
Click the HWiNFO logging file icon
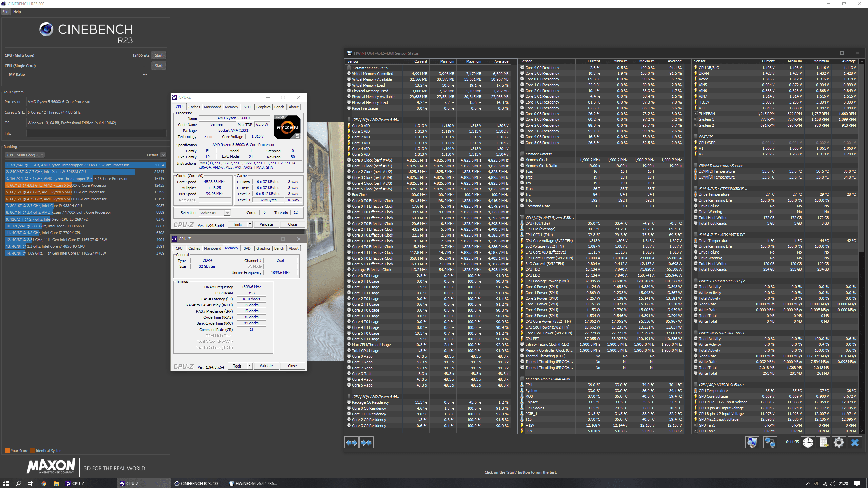[823, 443]
